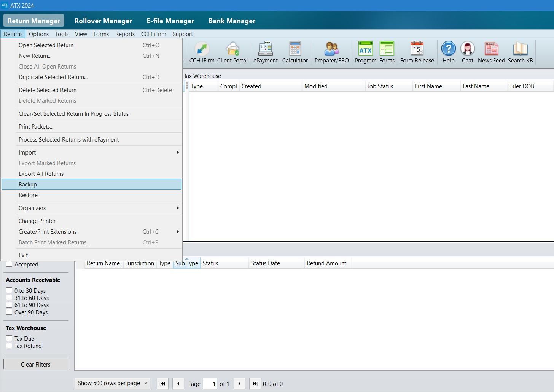Open the CCH iFirm toolbar icon
Screen dimensions: 554x392
[202, 53]
